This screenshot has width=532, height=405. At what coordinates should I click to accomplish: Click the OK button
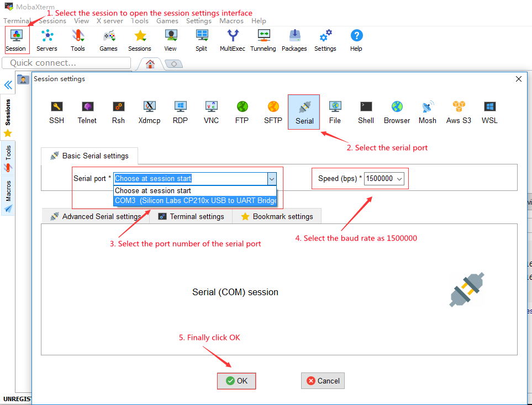point(236,381)
